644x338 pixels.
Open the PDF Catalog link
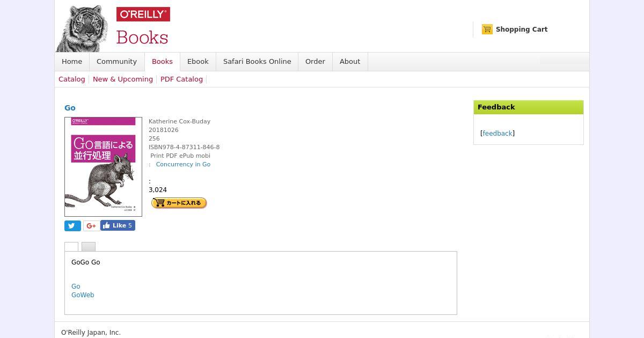[x=181, y=79]
